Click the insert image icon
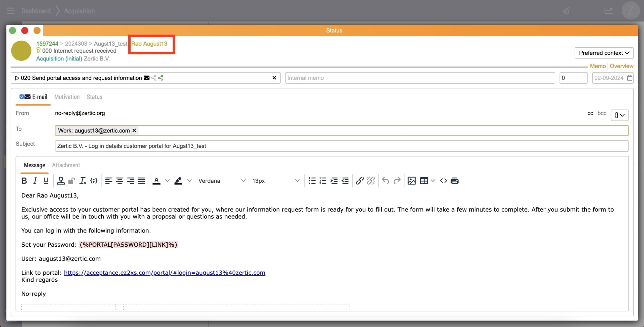644x327 pixels. point(411,181)
